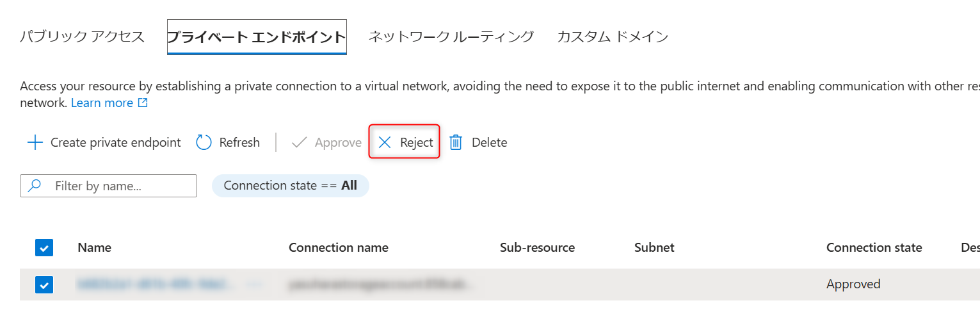This screenshot has height=312, width=980.
Task: Click the magnifier icon in the filter box
Action: click(35, 186)
